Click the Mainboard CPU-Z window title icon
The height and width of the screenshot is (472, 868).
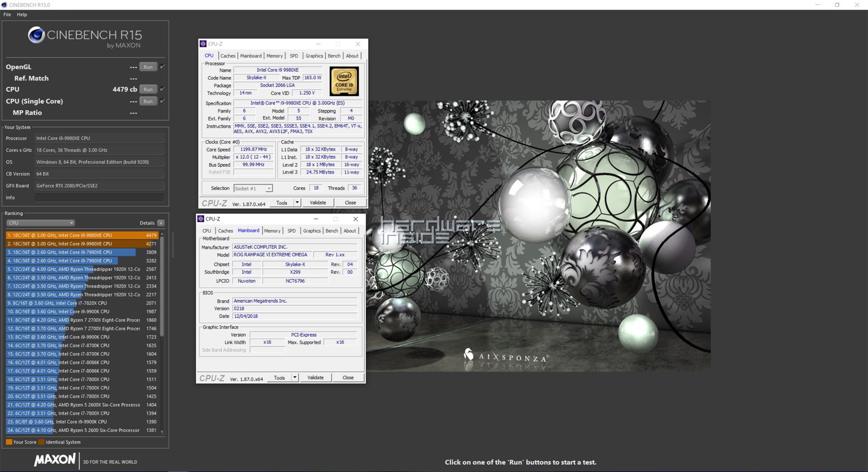click(x=201, y=219)
